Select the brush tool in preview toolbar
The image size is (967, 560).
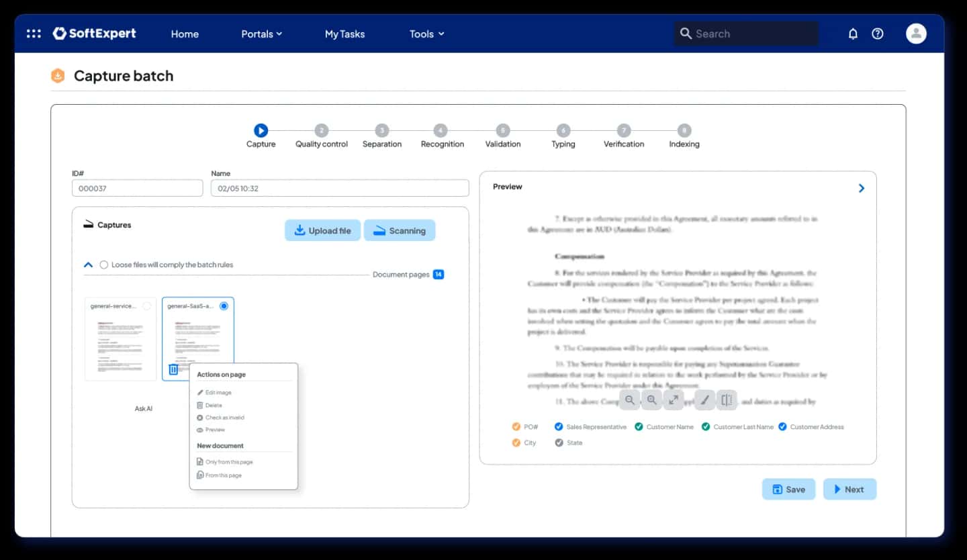tap(705, 400)
